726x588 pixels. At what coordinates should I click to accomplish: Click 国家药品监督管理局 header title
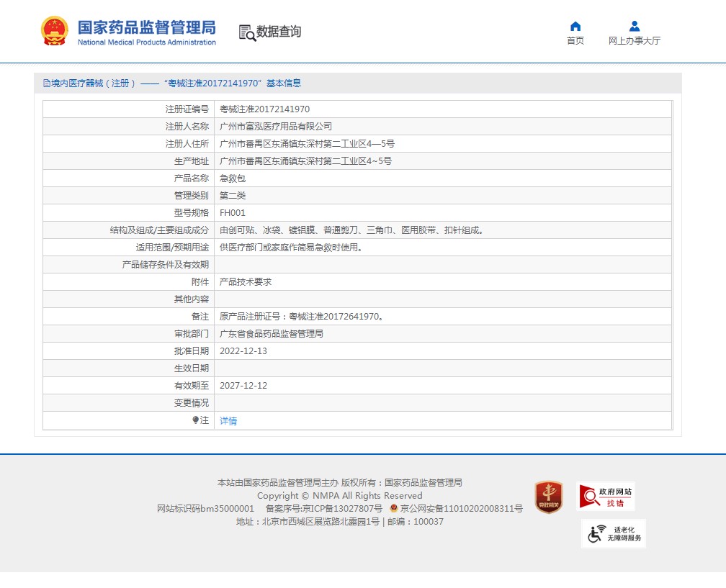pyautogui.click(x=147, y=27)
